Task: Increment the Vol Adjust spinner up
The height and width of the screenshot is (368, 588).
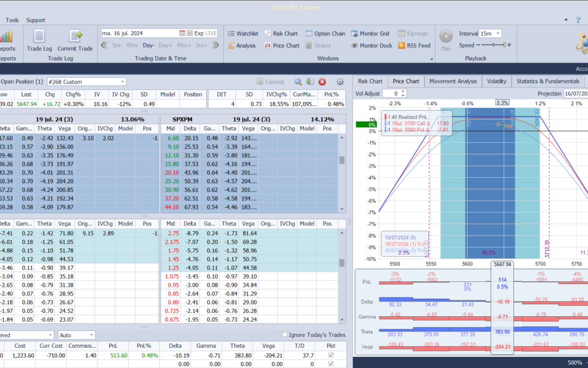Action: (403, 91)
